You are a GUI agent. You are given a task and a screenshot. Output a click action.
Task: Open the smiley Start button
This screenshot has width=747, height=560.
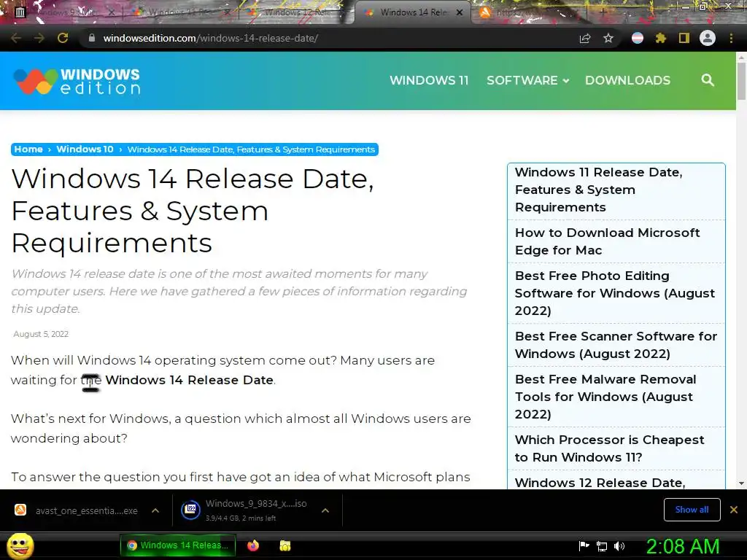tap(20, 545)
